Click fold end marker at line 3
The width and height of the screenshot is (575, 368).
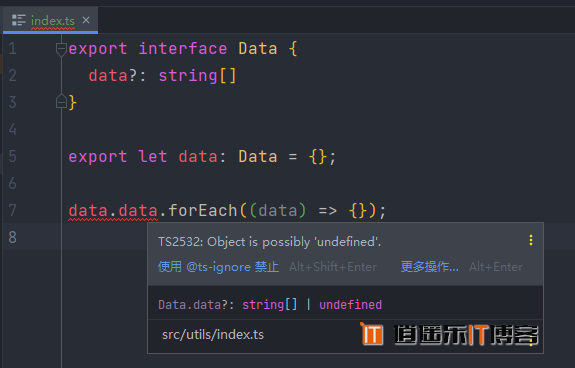pyautogui.click(x=61, y=102)
